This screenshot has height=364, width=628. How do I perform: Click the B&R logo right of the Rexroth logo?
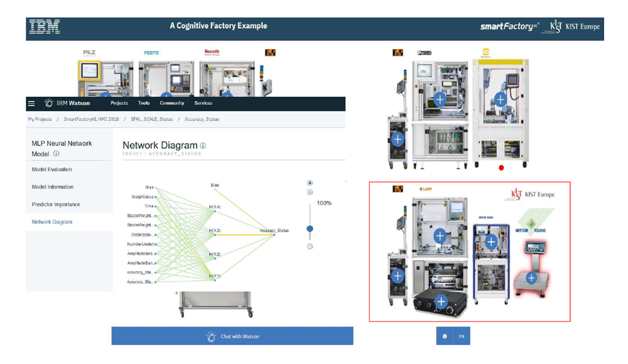tap(270, 53)
